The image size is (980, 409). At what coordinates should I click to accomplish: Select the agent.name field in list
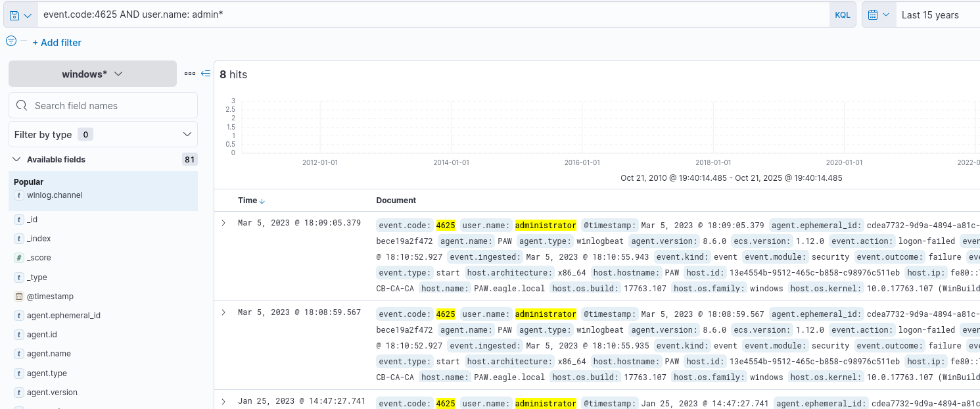point(49,354)
